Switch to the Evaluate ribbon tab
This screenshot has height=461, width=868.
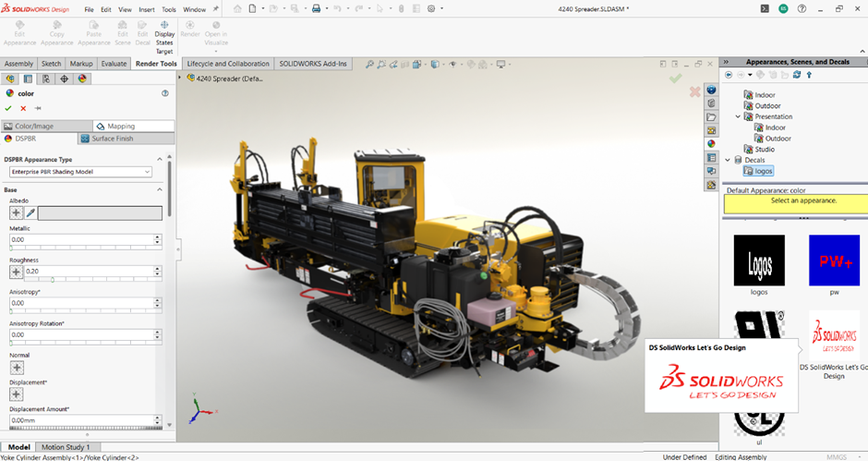point(115,64)
